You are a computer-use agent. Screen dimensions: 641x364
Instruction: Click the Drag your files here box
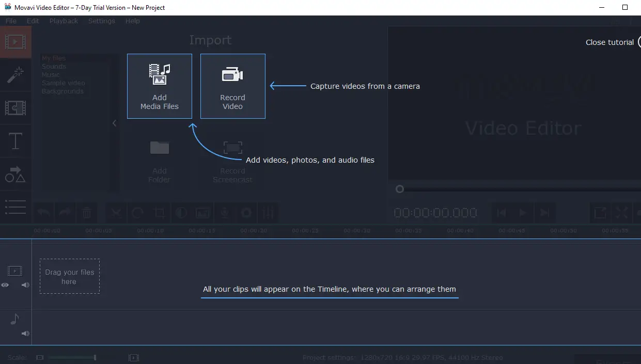click(x=70, y=276)
